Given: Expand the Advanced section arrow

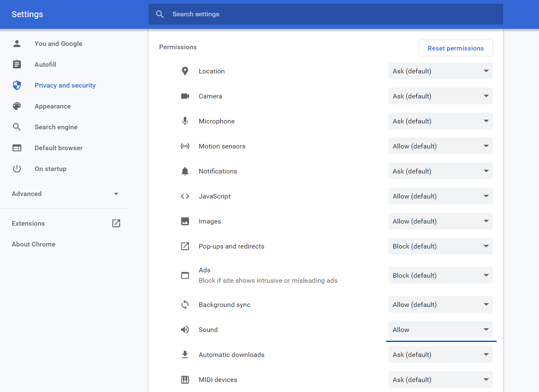Looking at the screenshot, I should 116,194.
